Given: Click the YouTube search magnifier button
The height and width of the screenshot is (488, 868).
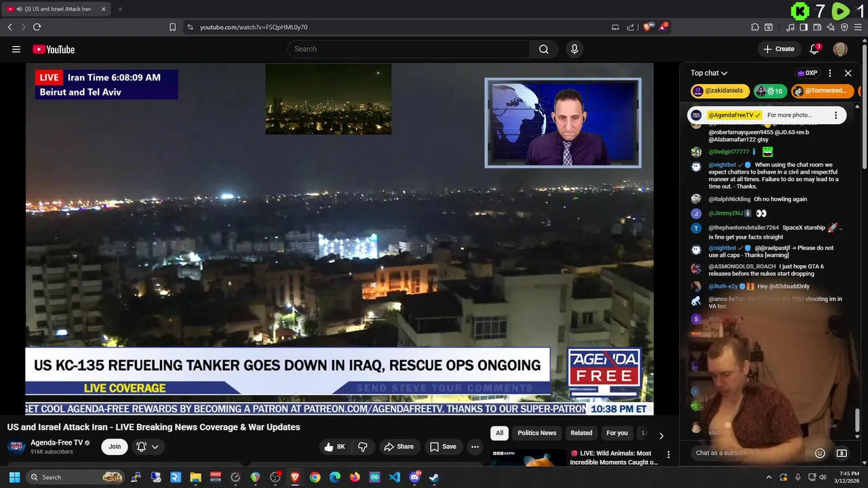Looking at the screenshot, I should click(543, 49).
